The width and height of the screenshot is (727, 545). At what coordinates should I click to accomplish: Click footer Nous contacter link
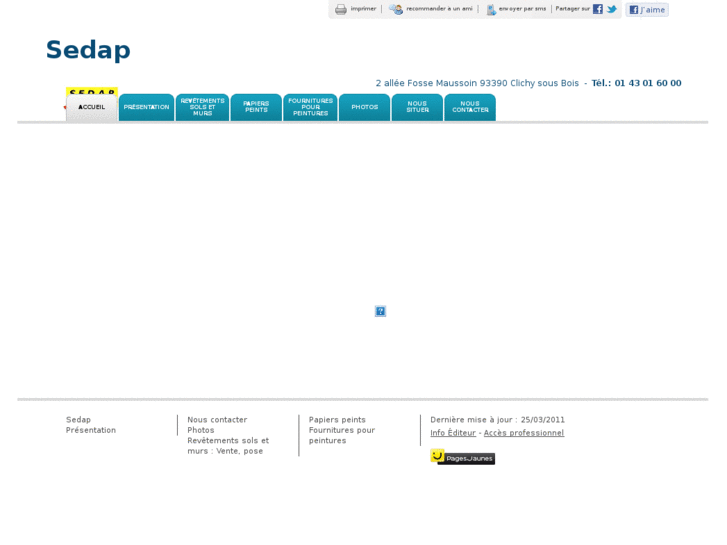coord(217,420)
